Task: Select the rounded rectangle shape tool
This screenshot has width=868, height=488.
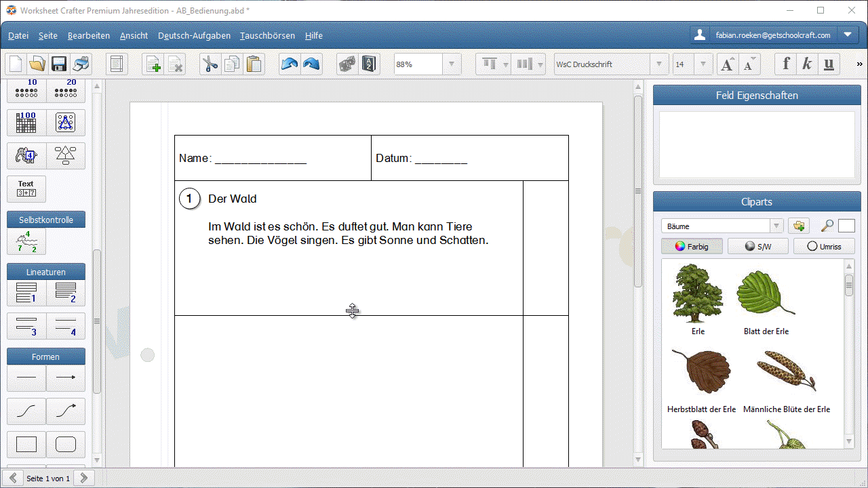Action: (66, 445)
